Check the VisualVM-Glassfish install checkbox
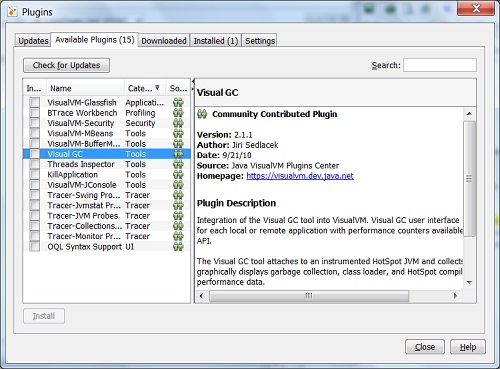Screen dimensions: 500x369 tap(34, 103)
